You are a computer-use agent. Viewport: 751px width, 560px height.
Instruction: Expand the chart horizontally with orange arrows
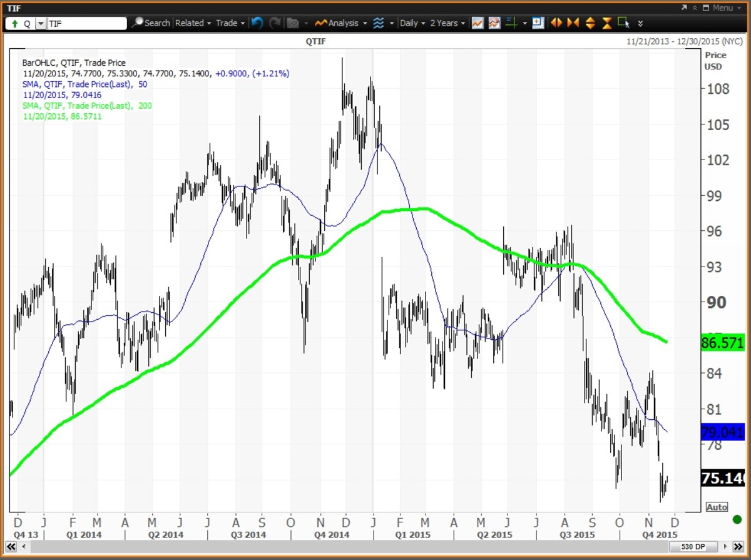pos(556,23)
